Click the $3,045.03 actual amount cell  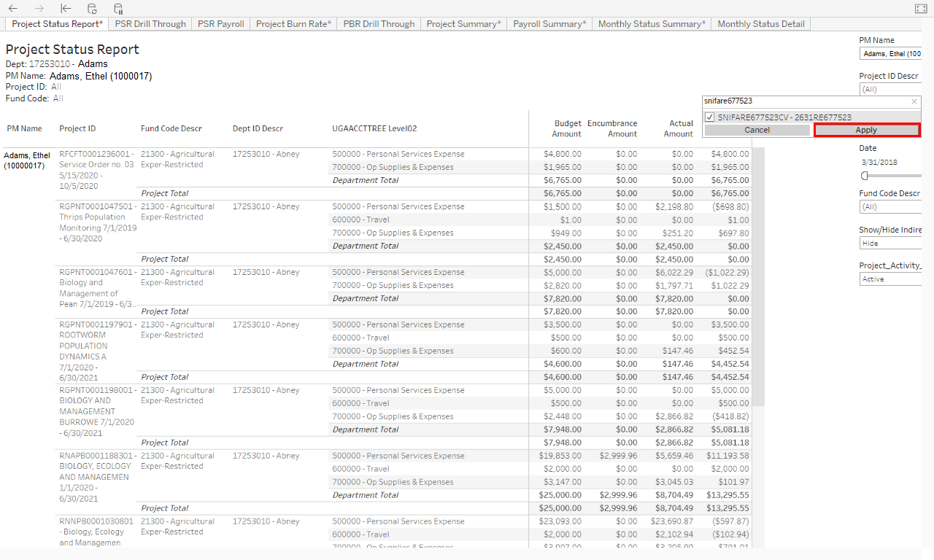point(674,482)
